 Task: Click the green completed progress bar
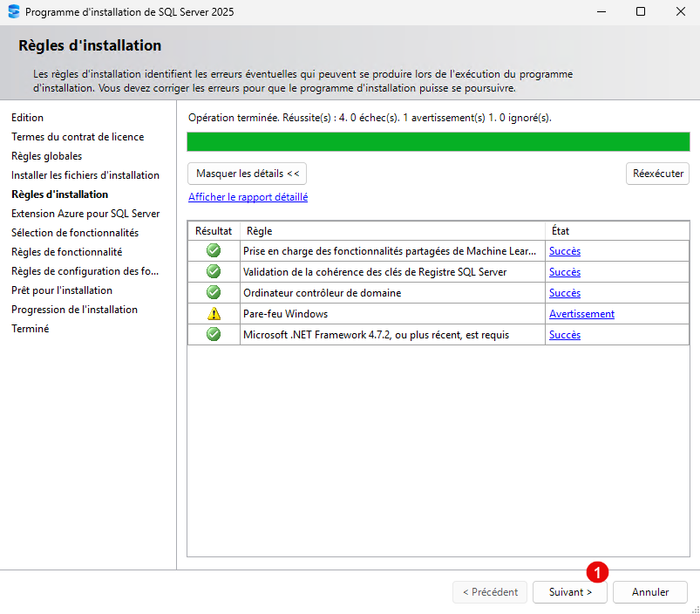[438, 141]
